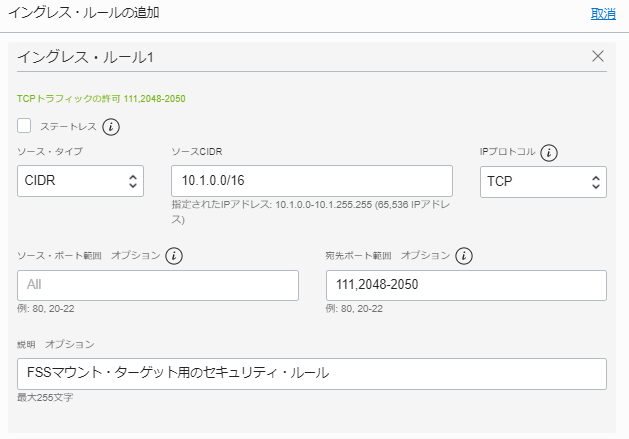This screenshot has width=629, height=439.
Task: Show info for IPプロトコル
Action: coord(549,153)
